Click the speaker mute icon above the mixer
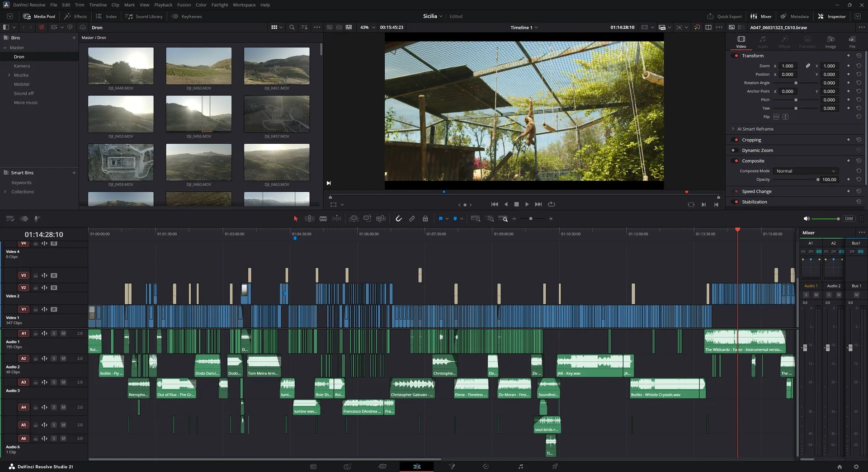This screenshot has width=868, height=472. [x=806, y=219]
